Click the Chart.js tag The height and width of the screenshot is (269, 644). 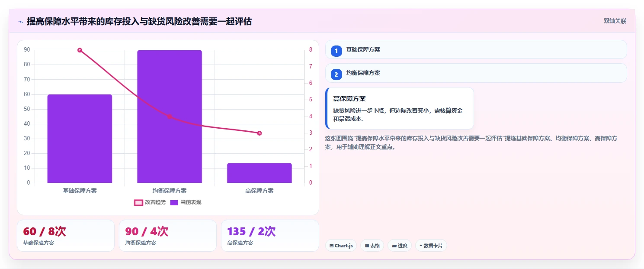[341, 246]
